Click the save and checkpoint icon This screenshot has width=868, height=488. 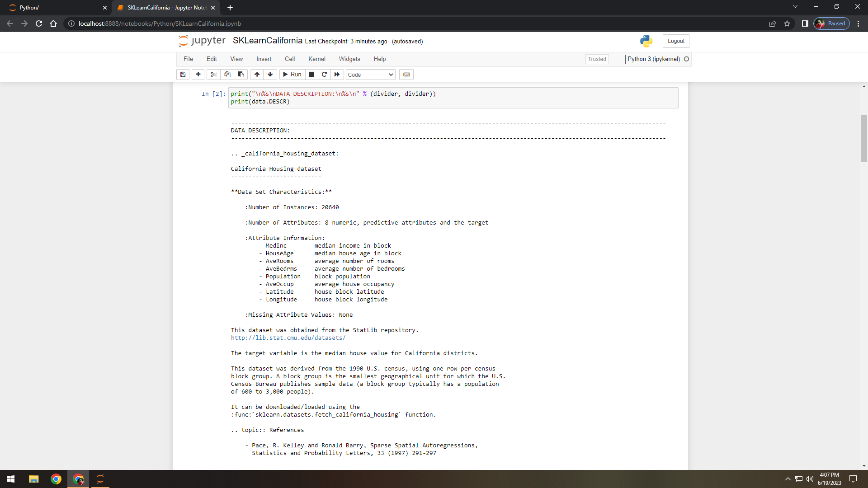tap(183, 75)
